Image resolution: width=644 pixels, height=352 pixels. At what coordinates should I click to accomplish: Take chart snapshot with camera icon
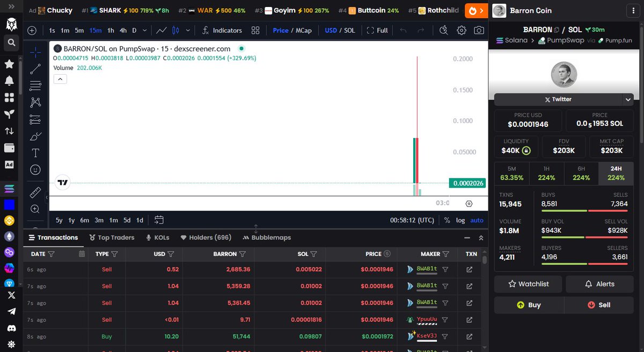pos(479,31)
